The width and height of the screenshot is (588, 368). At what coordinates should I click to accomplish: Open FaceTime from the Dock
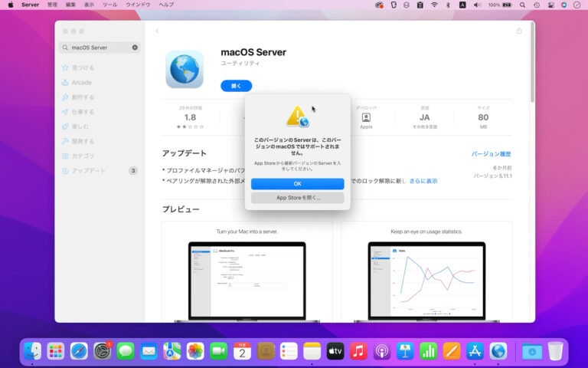[219, 351]
